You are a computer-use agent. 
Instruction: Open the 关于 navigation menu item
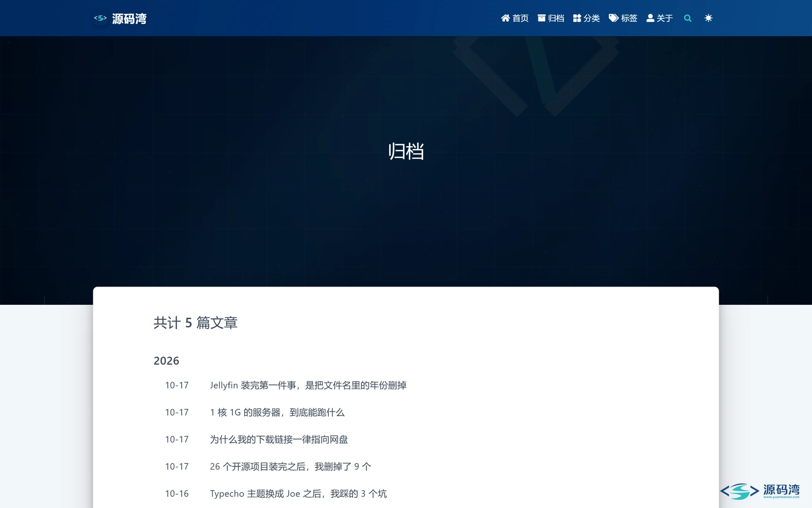pyautogui.click(x=659, y=18)
